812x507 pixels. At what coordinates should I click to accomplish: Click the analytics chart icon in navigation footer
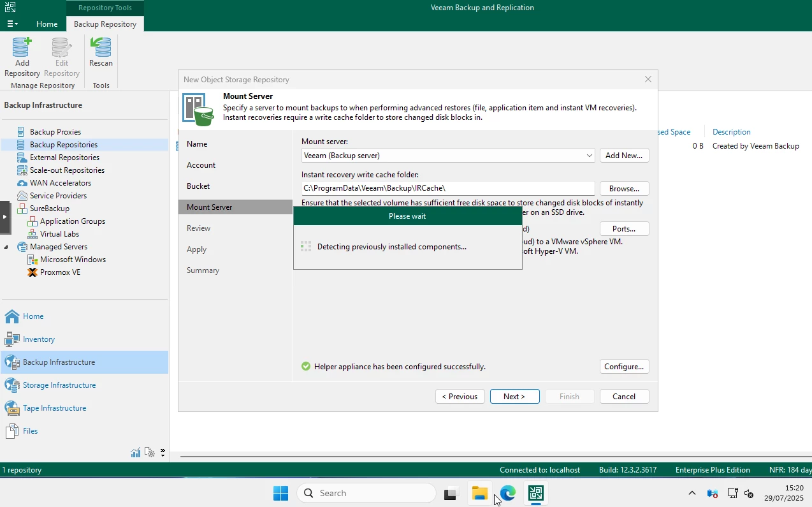tap(135, 453)
